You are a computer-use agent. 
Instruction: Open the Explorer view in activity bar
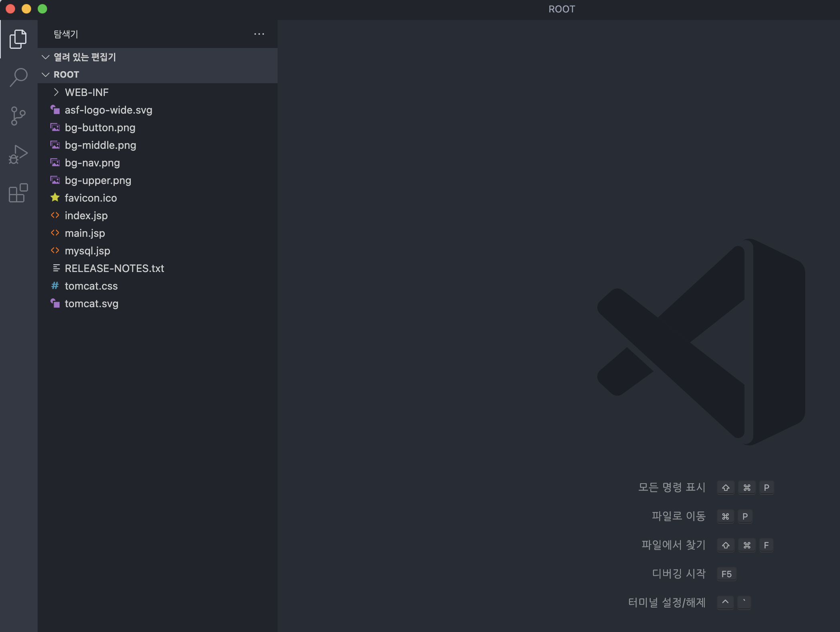click(x=18, y=39)
